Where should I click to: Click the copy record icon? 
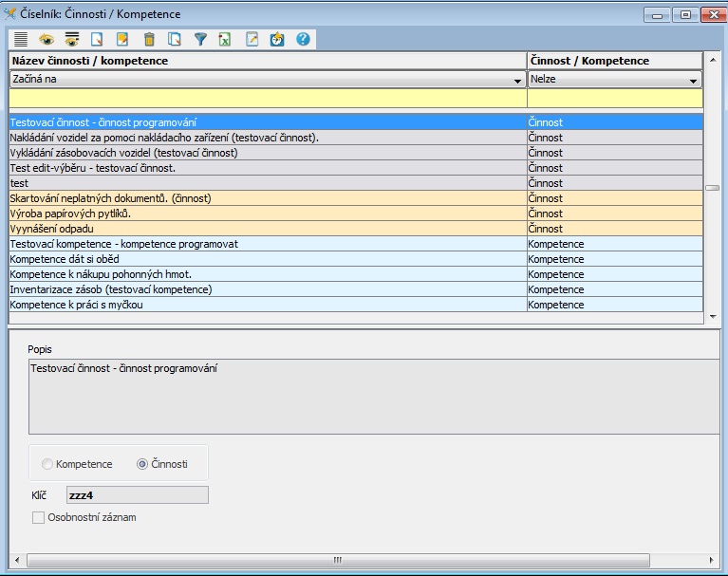coord(174,39)
